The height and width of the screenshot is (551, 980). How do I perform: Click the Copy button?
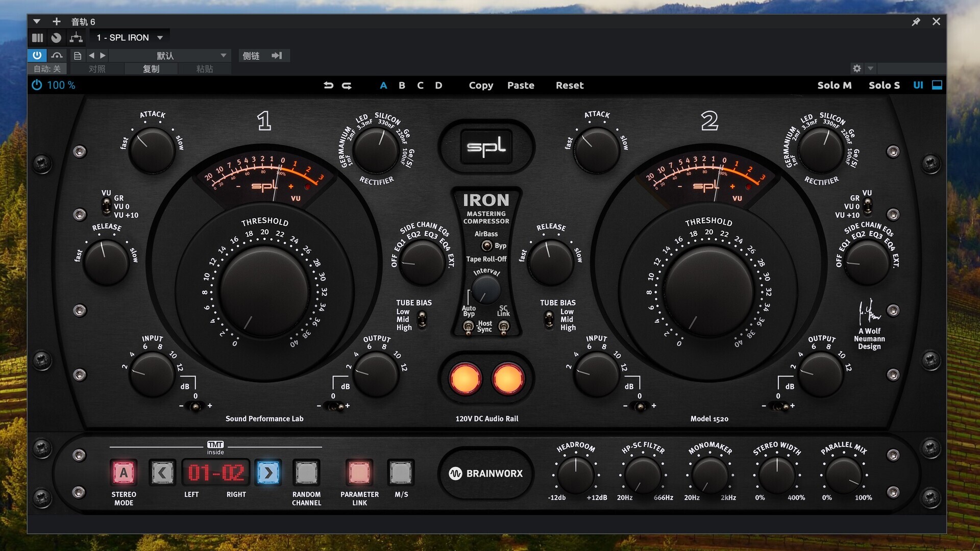tap(481, 85)
